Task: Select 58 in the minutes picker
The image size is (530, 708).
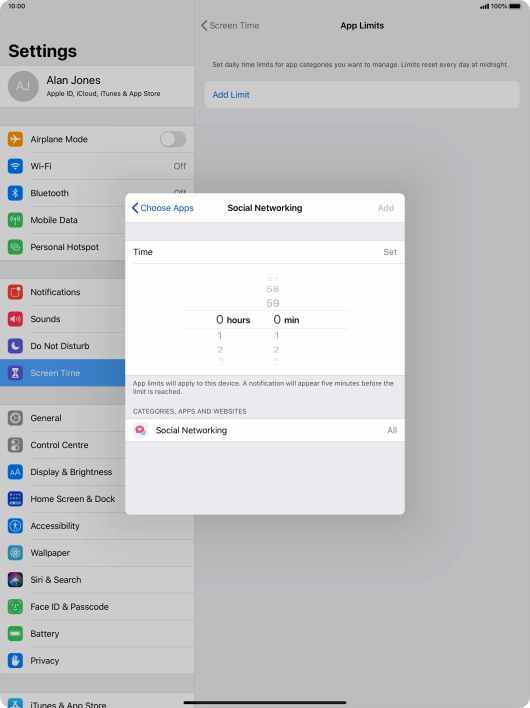Action: point(273,289)
